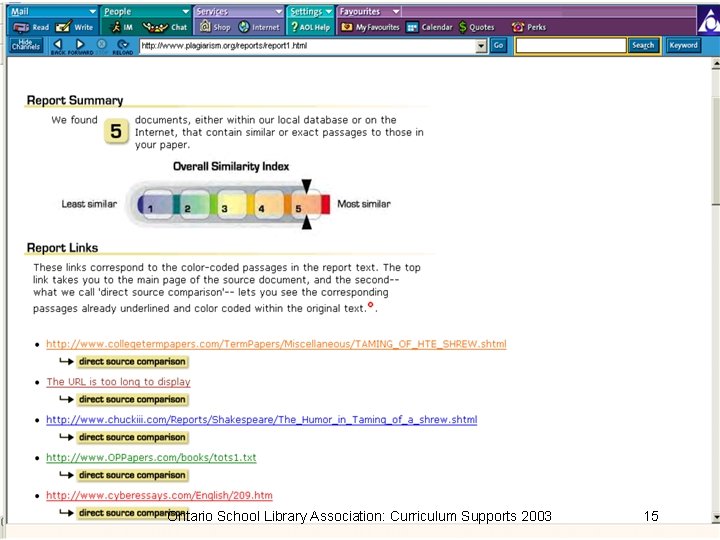
Task: Click the vertical scrollbar thumb
Action: (x=715, y=151)
